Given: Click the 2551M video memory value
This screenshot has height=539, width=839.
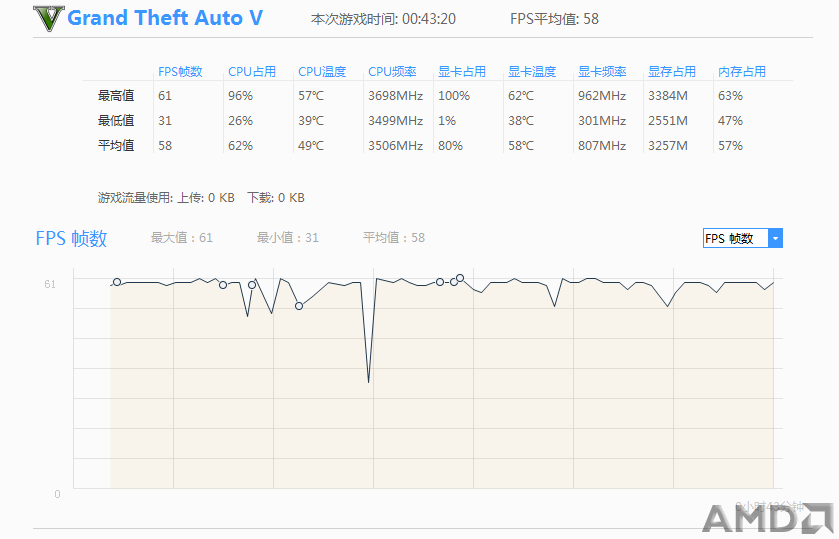Looking at the screenshot, I should pos(668,121).
